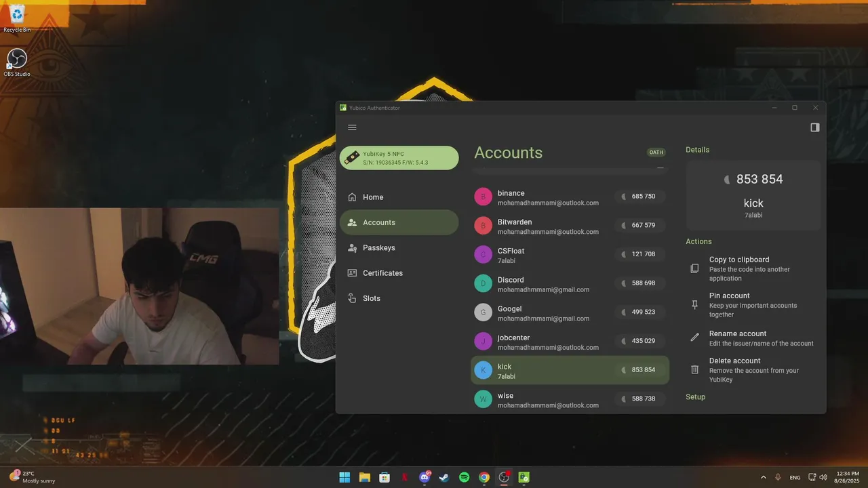Click the ENG language indicator
868x488 pixels.
point(795,477)
